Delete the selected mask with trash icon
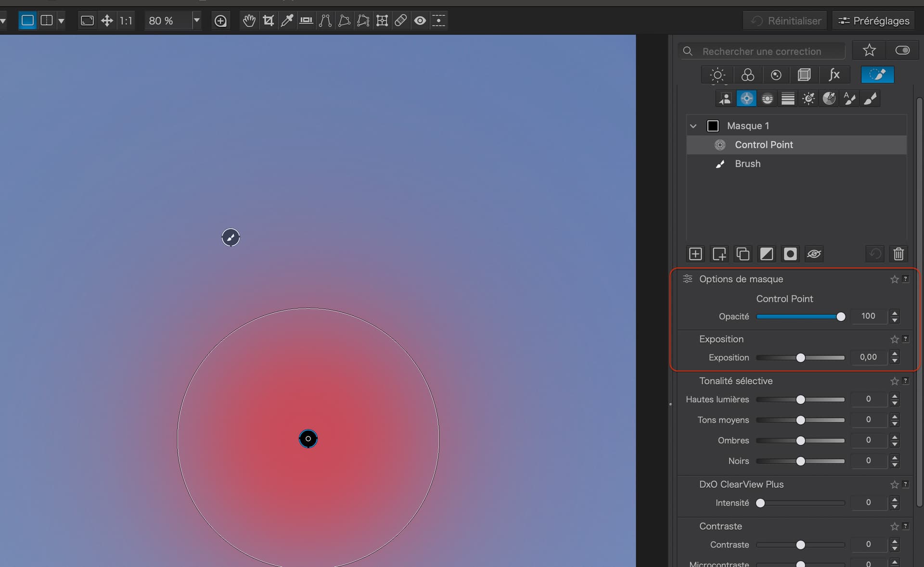 [898, 254]
